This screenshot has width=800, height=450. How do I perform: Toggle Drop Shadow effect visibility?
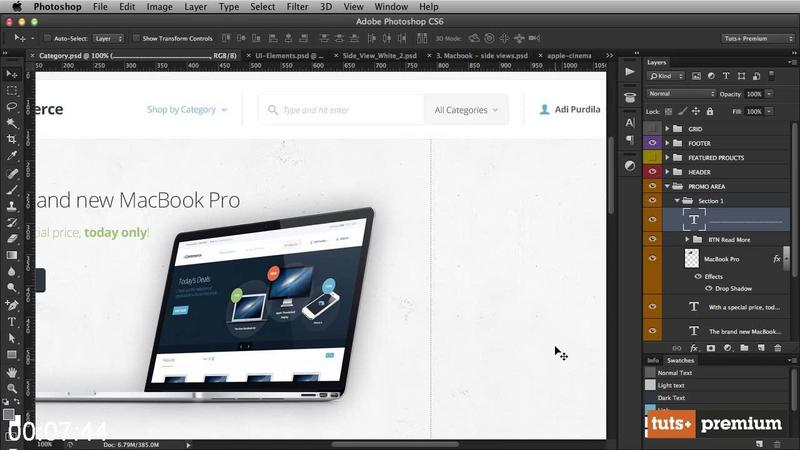click(x=709, y=288)
